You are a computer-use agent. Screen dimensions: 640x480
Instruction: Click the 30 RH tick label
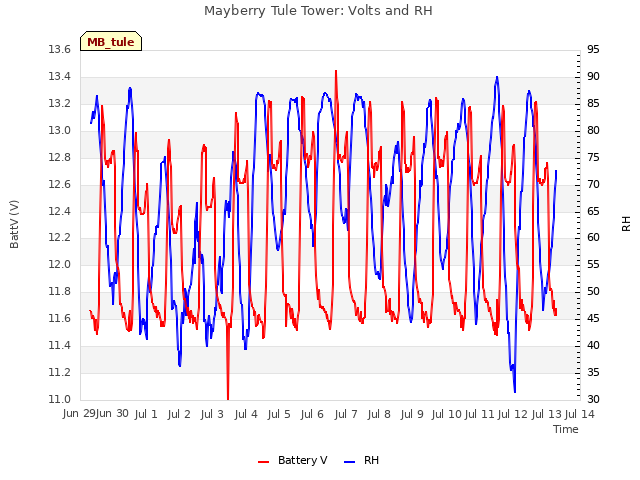593,399
